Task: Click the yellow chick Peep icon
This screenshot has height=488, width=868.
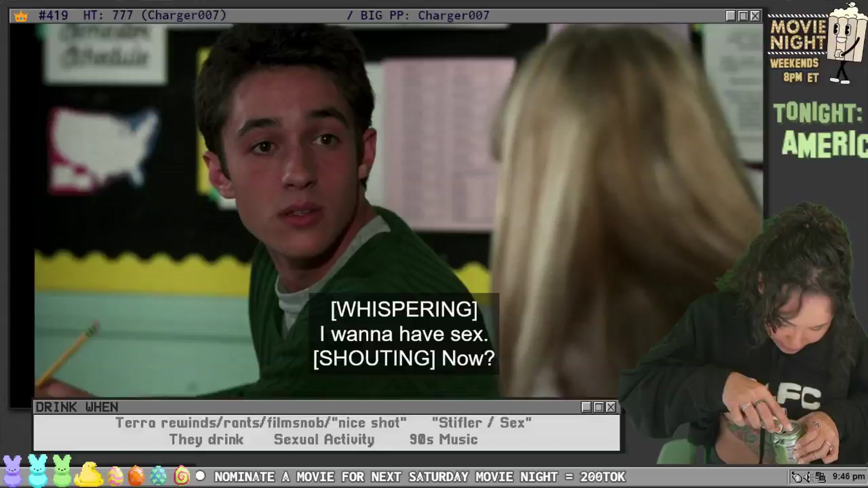Action: pos(89,474)
